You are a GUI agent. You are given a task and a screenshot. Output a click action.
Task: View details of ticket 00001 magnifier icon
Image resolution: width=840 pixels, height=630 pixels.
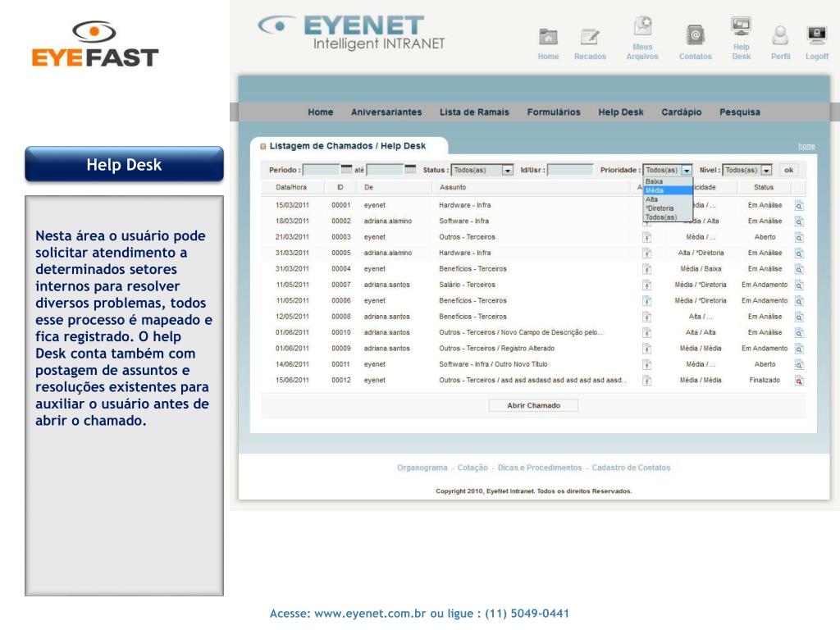click(799, 206)
